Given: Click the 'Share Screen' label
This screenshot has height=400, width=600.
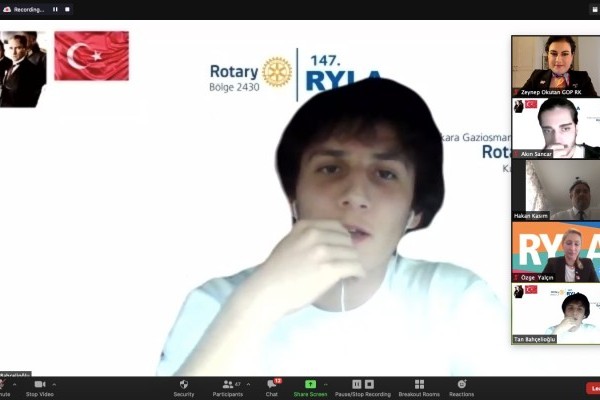Looking at the screenshot, I should (310, 394).
